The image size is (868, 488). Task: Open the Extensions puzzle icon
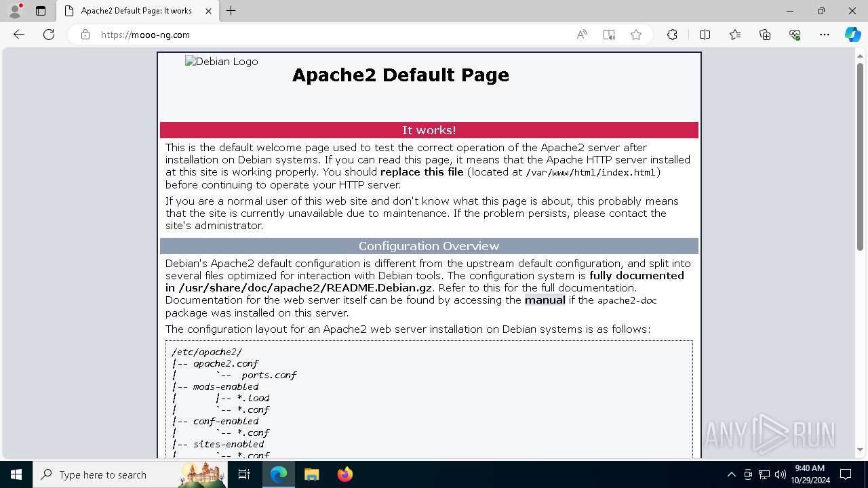(x=672, y=35)
